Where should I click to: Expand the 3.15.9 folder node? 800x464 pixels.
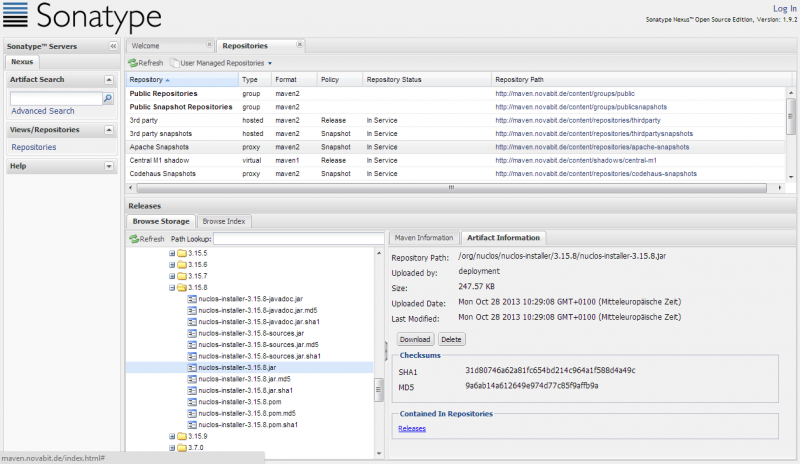[x=172, y=436]
